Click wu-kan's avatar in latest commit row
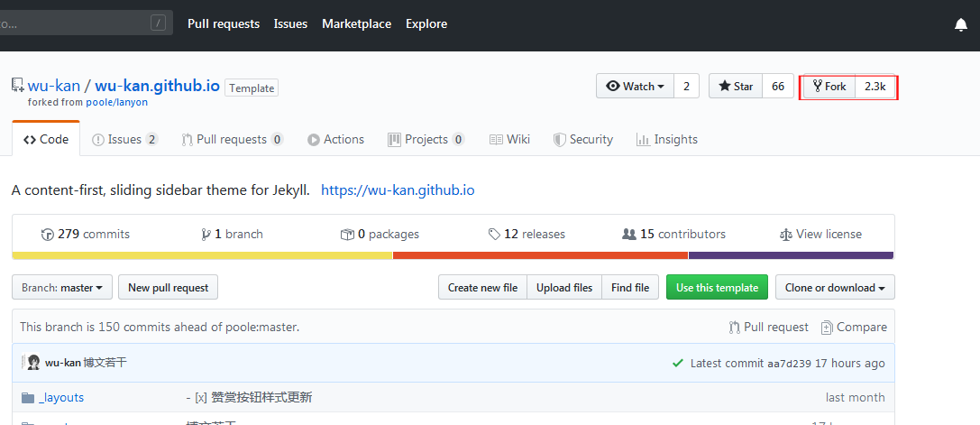The image size is (980, 425). click(x=33, y=363)
